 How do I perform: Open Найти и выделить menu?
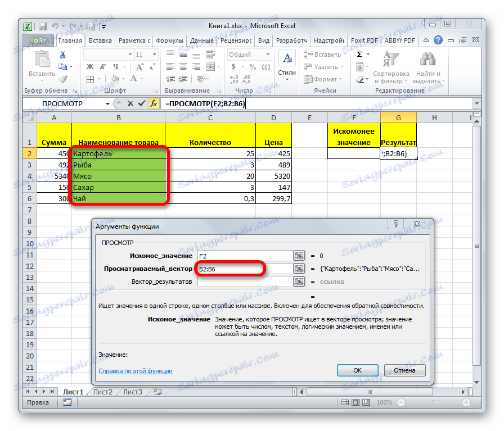(x=428, y=67)
